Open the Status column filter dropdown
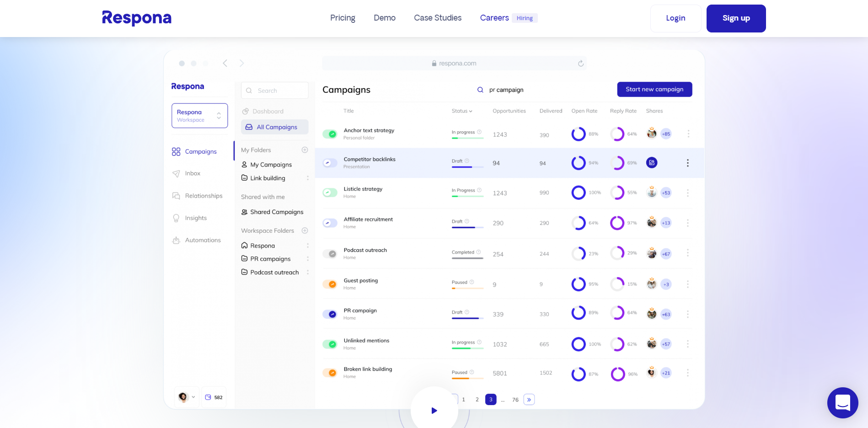 tap(462, 111)
